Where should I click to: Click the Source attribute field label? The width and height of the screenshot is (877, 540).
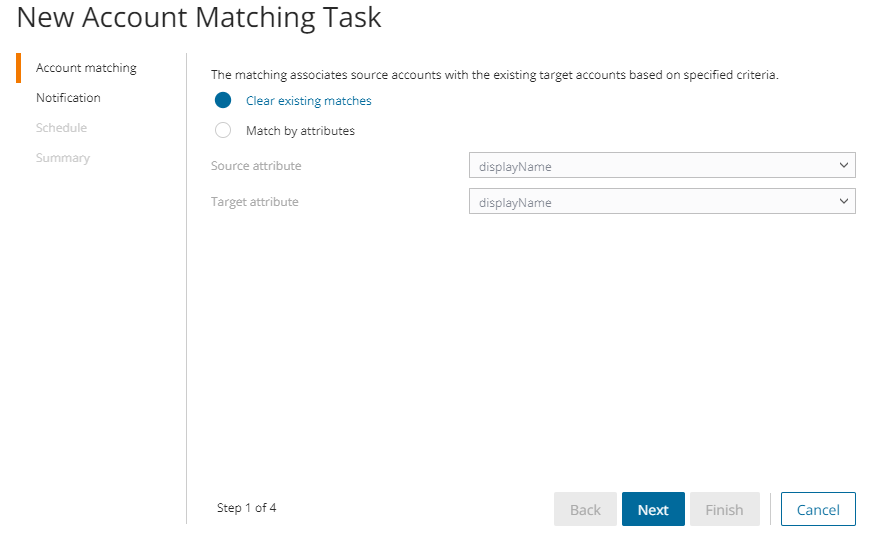pos(256,166)
